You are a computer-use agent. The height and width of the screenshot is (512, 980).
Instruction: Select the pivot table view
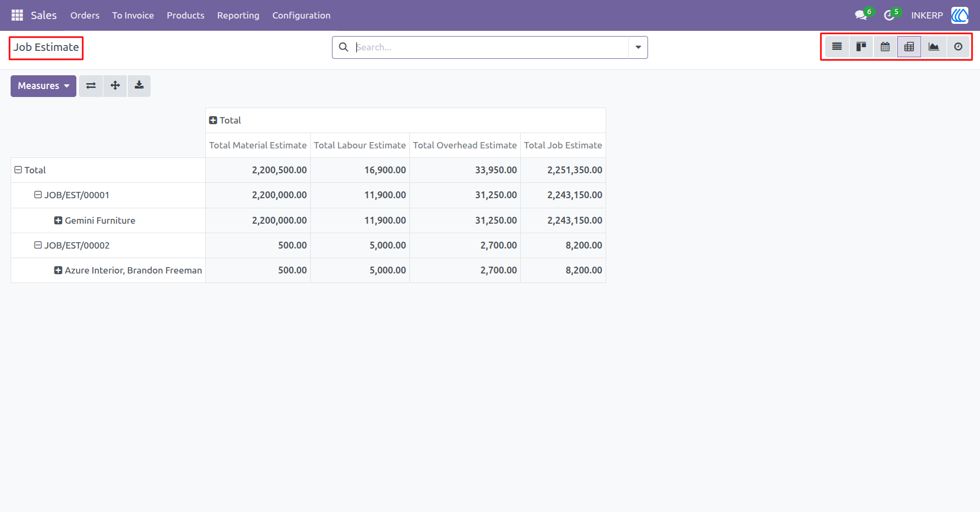[909, 47]
